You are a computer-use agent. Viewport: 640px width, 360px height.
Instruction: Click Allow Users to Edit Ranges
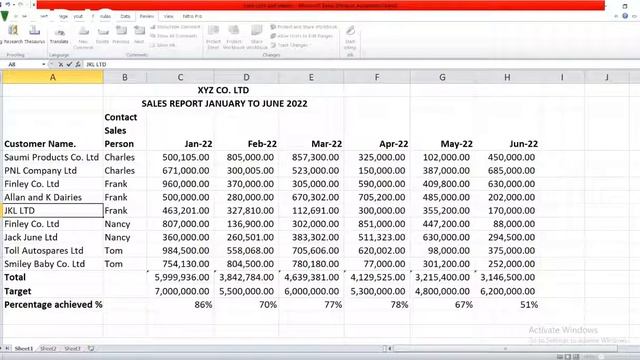point(302,36)
